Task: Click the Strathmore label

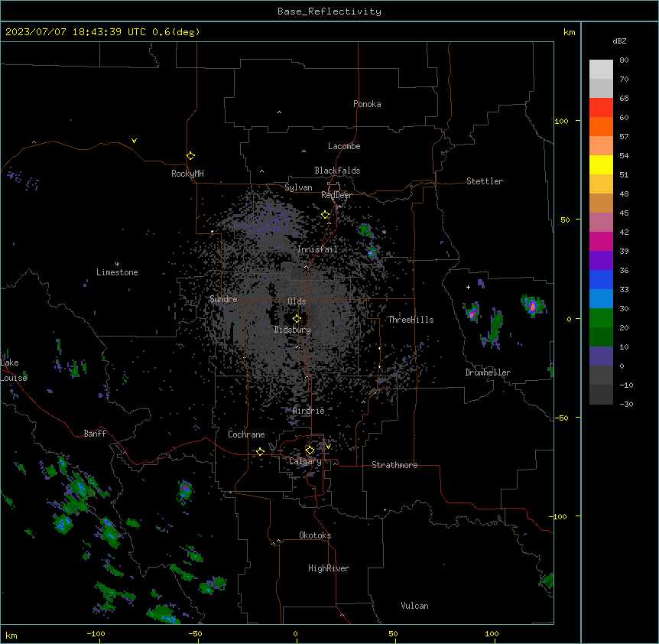Action: [394, 465]
